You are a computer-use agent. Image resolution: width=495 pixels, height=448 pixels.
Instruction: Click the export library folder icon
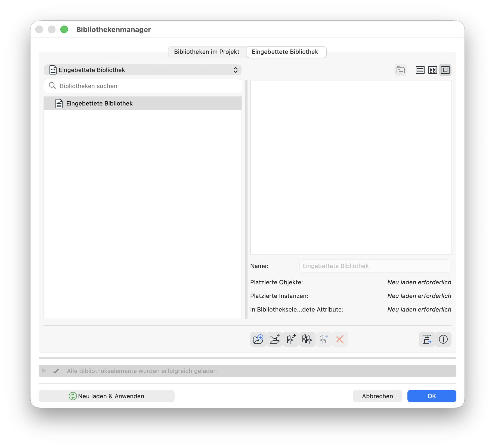(x=274, y=339)
